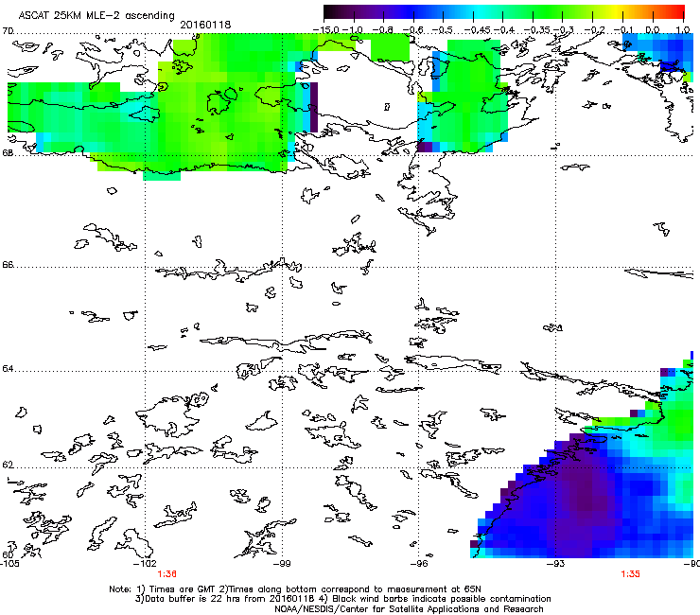Click the '-0.8' color scale label
Viewport: 700px width, 615px height.
tap(383, 30)
